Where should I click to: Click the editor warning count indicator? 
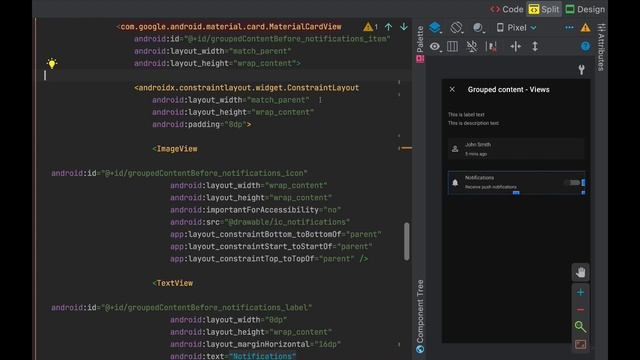click(x=370, y=27)
